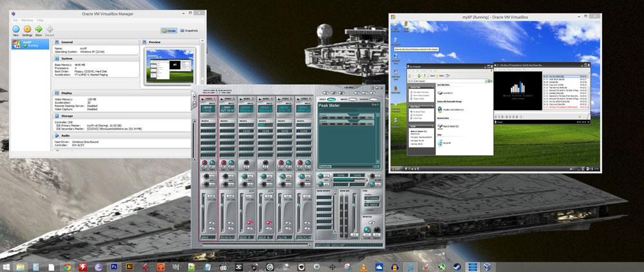The width and height of the screenshot is (644, 272).
Task: Click the ASIO OUT 15/16 input display
Action: [227, 108]
